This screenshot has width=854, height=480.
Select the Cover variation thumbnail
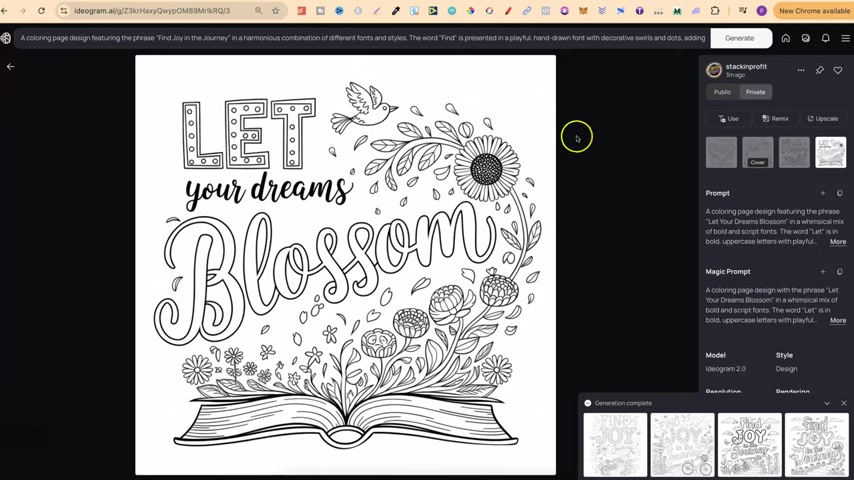[x=758, y=152]
